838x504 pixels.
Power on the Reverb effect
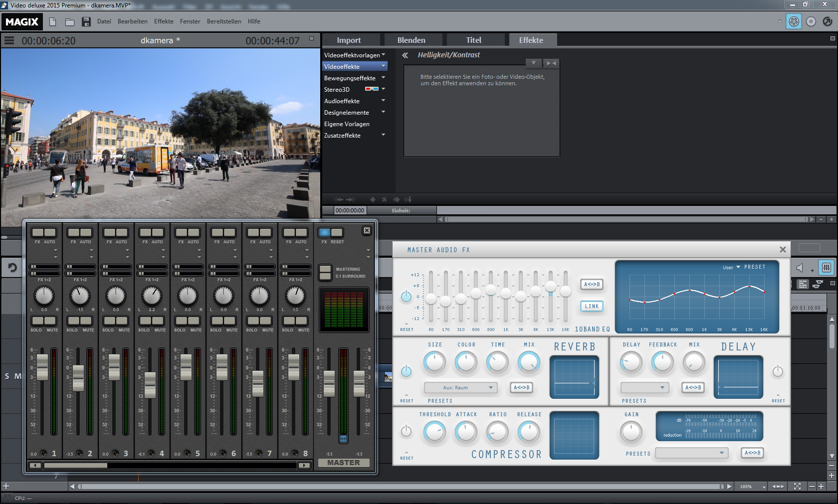click(x=407, y=371)
